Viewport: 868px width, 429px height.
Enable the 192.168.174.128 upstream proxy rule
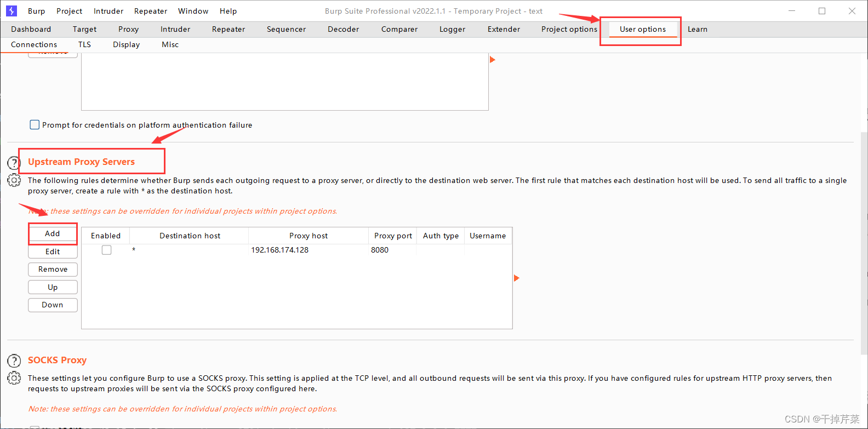point(106,250)
